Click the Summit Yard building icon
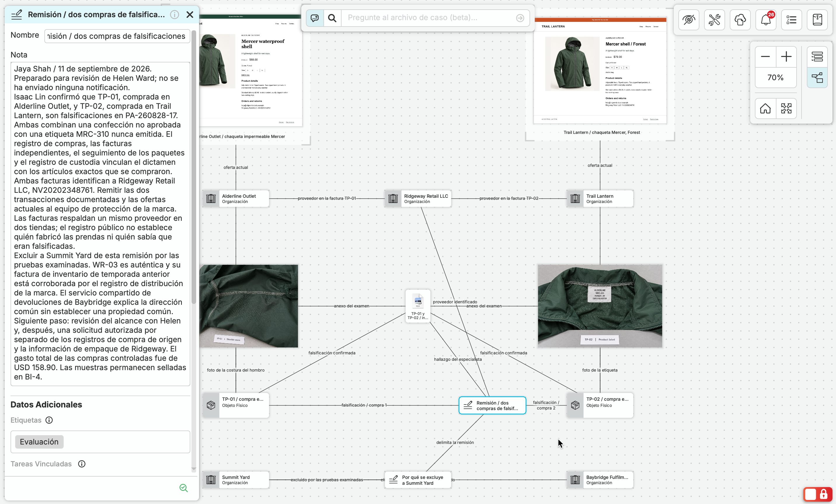 (211, 480)
